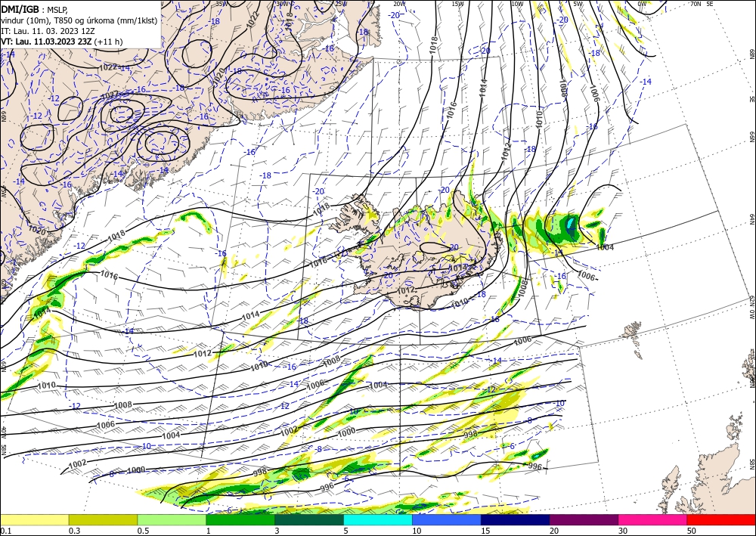The width and height of the screenshot is (756, 536).
Task: Click the legend value "3"
Action: click(x=277, y=531)
